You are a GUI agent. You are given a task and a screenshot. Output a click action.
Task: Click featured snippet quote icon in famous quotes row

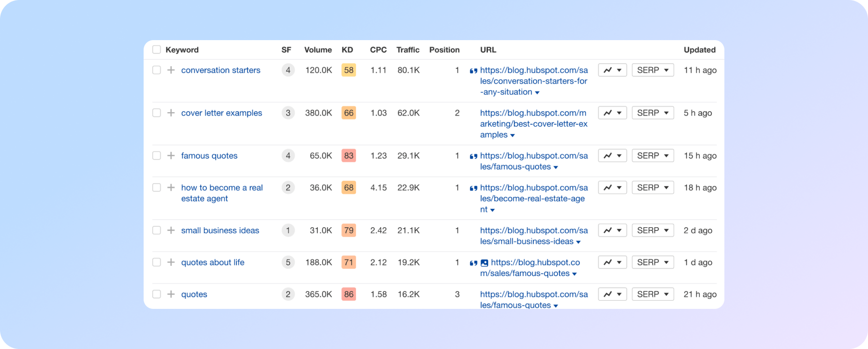(x=473, y=156)
